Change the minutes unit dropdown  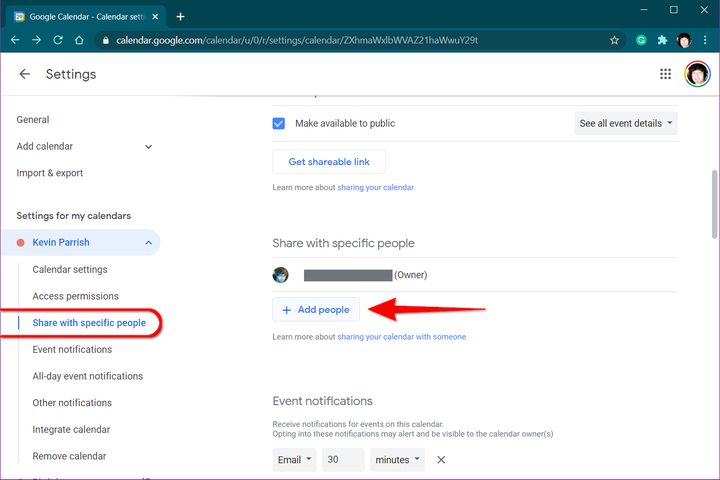tap(398, 460)
